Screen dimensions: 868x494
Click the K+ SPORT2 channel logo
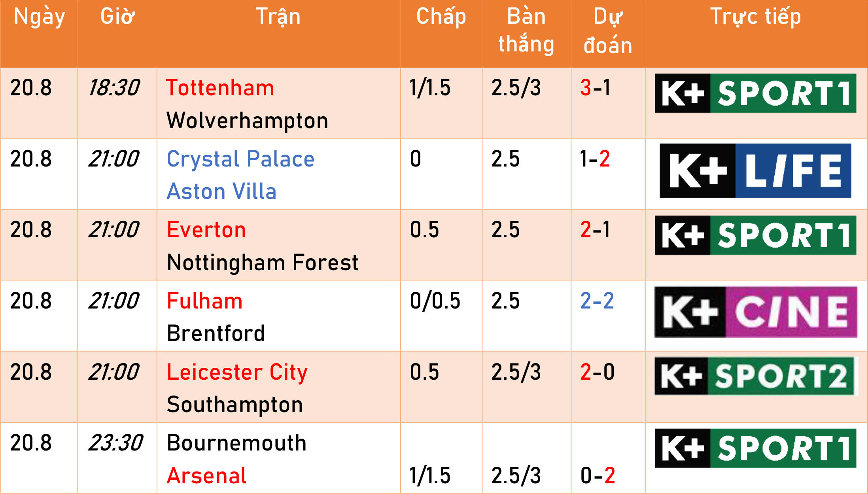[754, 376]
